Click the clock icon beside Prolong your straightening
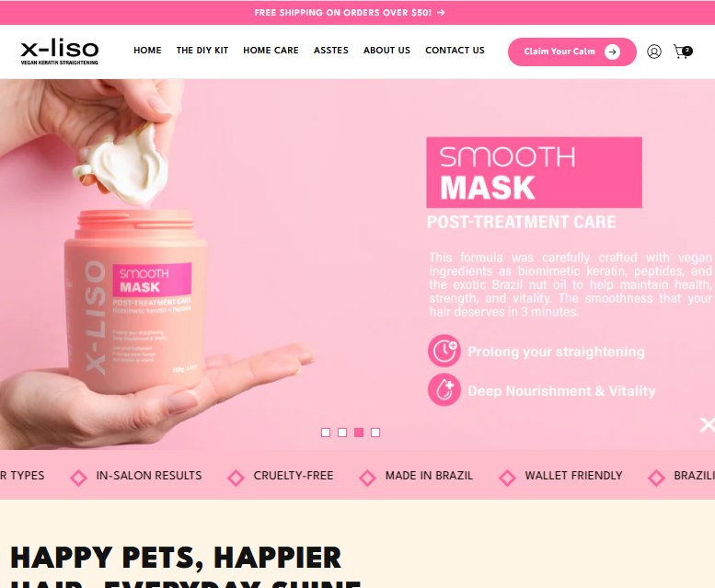The width and height of the screenshot is (715, 588). point(444,351)
